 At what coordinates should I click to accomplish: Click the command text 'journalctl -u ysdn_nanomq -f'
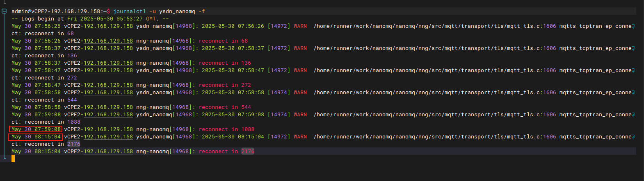(x=159, y=11)
